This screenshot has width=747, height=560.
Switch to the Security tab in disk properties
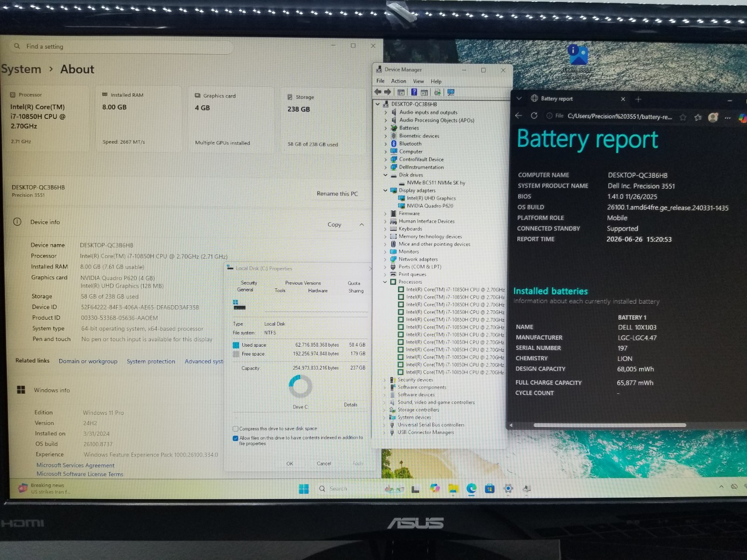(249, 283)
